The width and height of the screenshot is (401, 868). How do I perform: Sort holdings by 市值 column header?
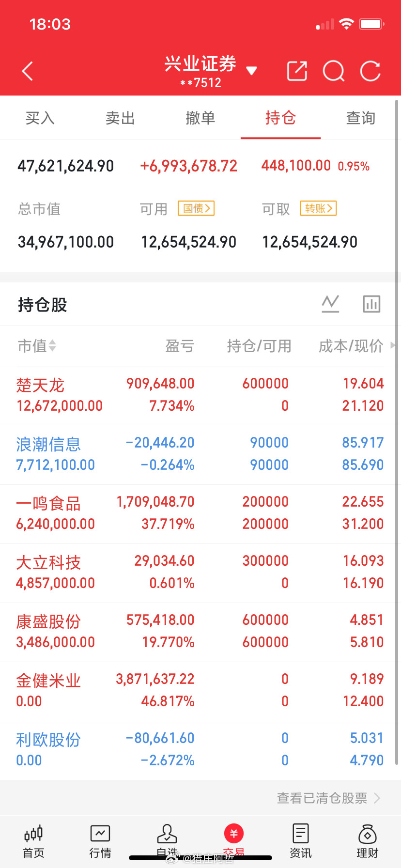tap(37, 346)
